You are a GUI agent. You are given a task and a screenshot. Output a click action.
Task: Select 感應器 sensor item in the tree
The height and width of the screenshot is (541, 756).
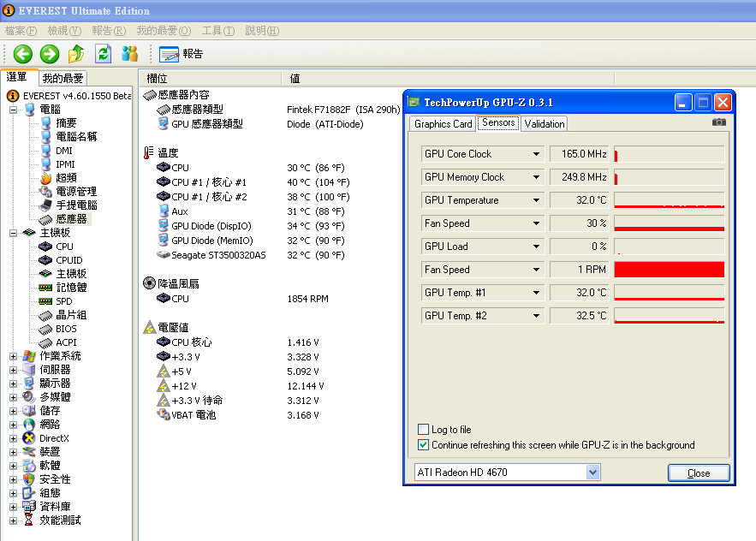[71, 219]
